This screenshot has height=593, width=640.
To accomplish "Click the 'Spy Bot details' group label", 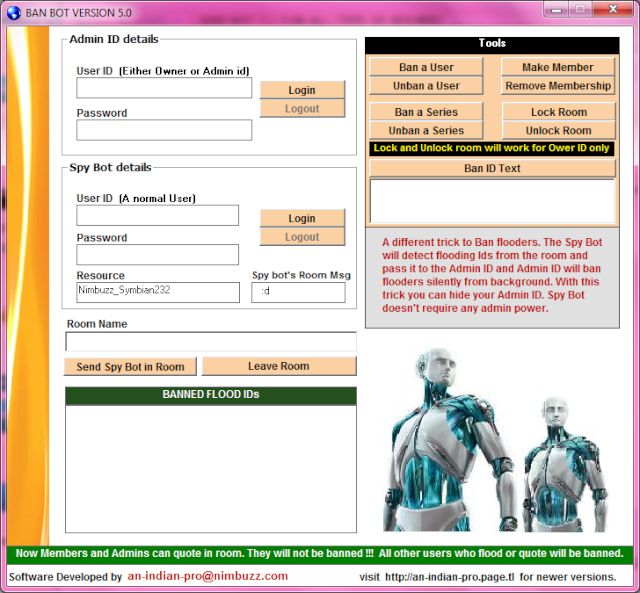I will coord(110,167).
